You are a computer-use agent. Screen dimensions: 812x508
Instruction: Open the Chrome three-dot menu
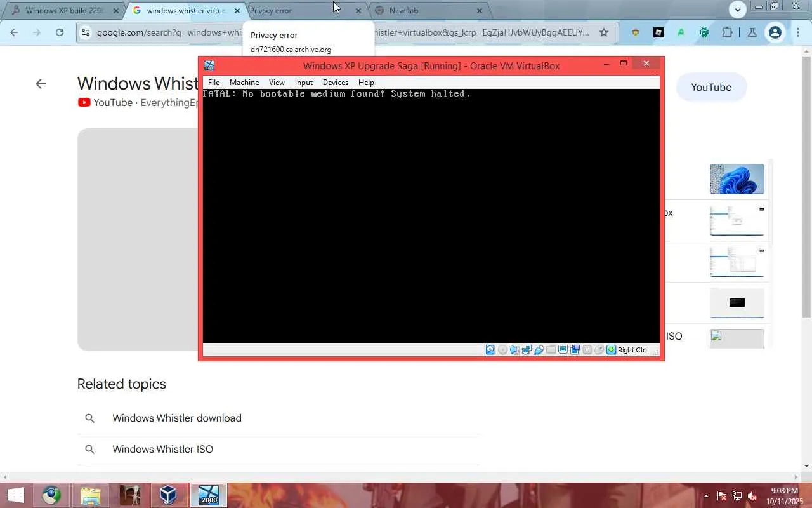(x=798, y=32)
